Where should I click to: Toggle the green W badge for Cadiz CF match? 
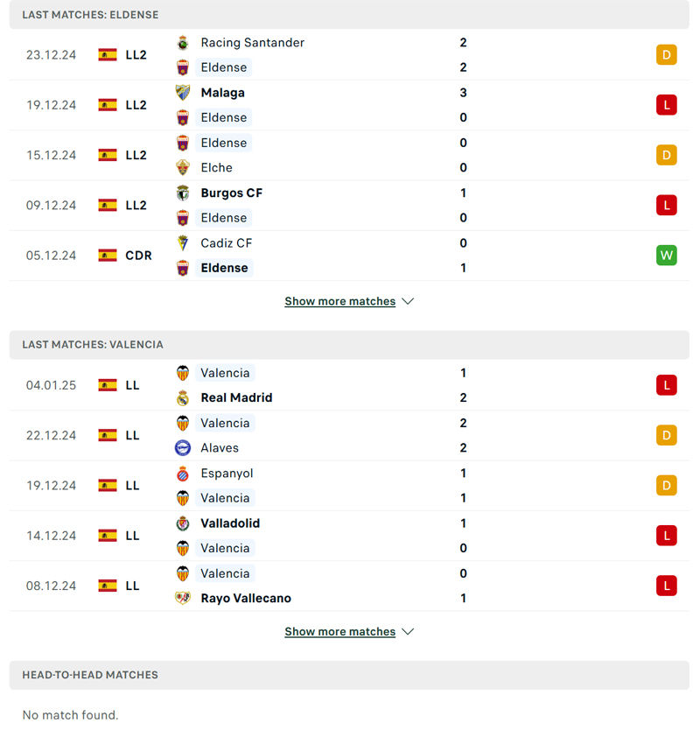666,255
